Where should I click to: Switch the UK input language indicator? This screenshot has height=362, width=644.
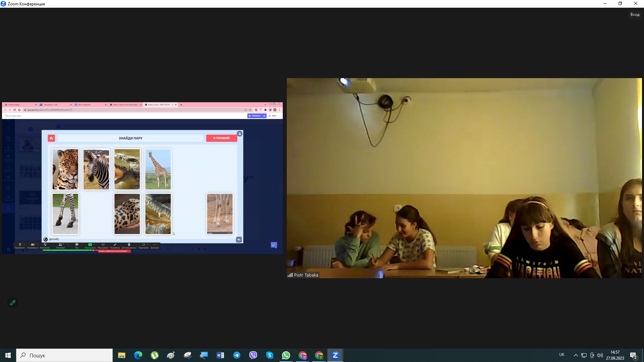[x=562, y=355]
